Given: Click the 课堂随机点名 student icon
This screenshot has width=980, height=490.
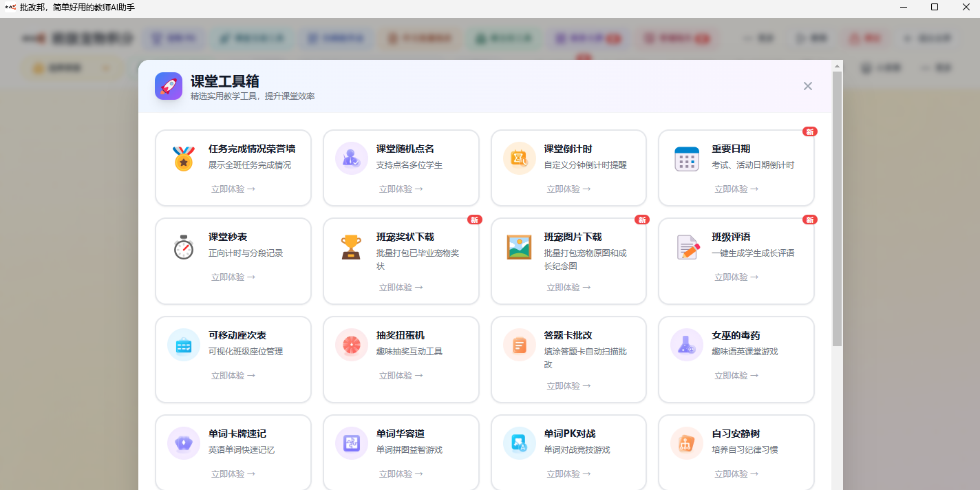Looking at the screenshot, I should 352,158.
